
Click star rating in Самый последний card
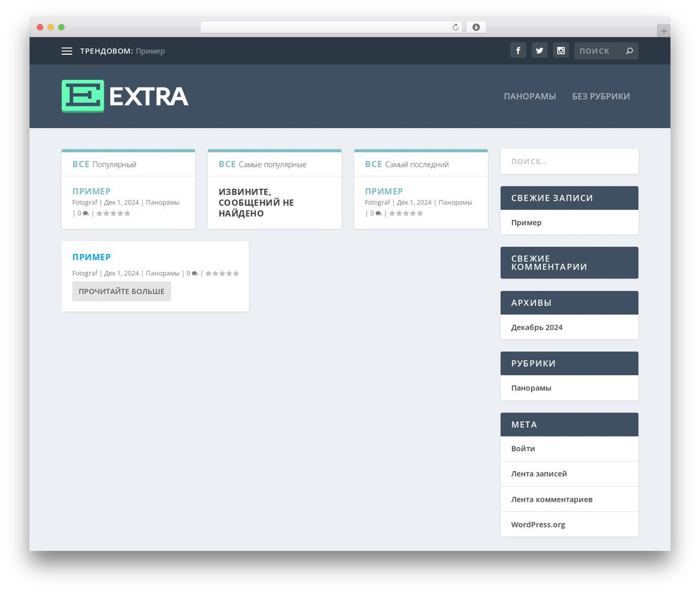406,213
